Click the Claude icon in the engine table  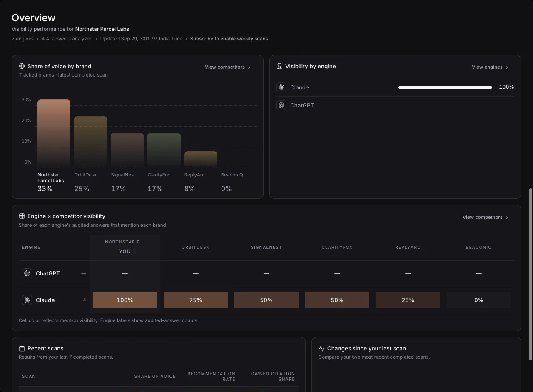click(x=27, y=300)
